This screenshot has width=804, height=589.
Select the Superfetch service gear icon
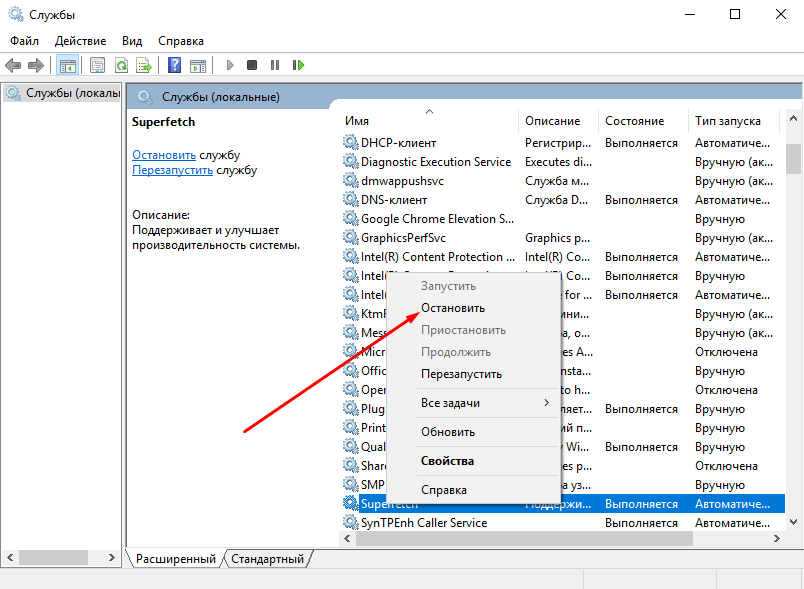point(351,503)
